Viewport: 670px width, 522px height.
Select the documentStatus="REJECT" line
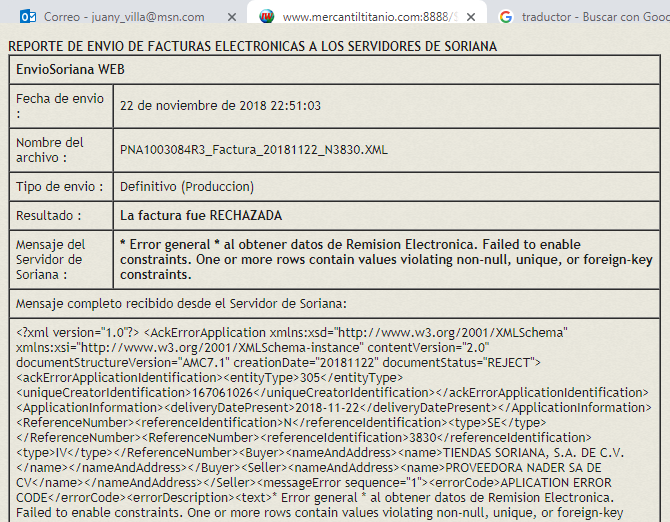pos(278,363)
